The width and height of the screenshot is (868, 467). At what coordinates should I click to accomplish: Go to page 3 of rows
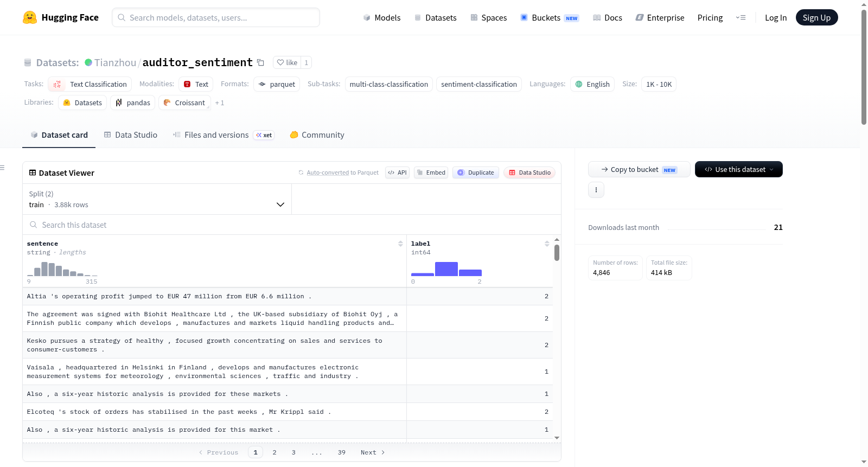coord(293,452)
